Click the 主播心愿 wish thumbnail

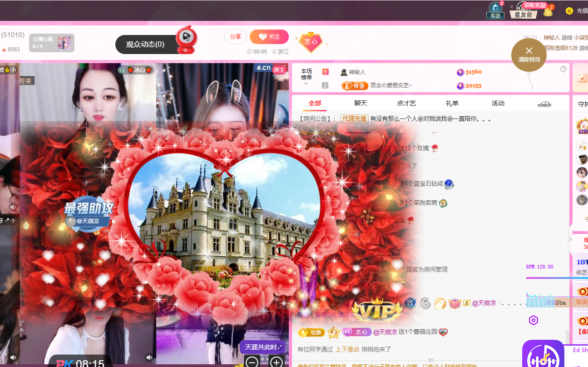point(64,43)
